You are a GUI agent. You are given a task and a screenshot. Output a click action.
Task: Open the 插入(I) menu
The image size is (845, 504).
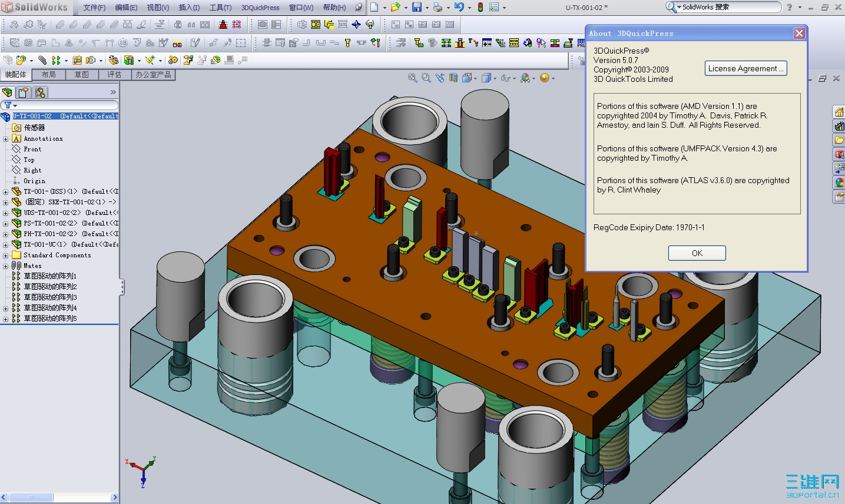coord(189,8)
